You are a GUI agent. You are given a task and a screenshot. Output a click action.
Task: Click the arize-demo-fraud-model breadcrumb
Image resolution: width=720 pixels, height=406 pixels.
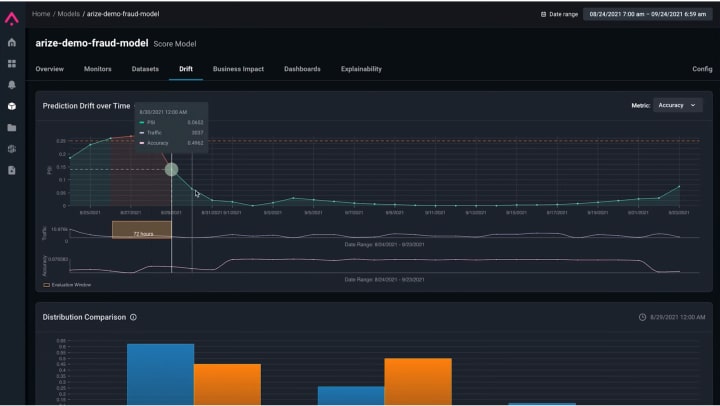pyautogui.click(x=123, y=14)
